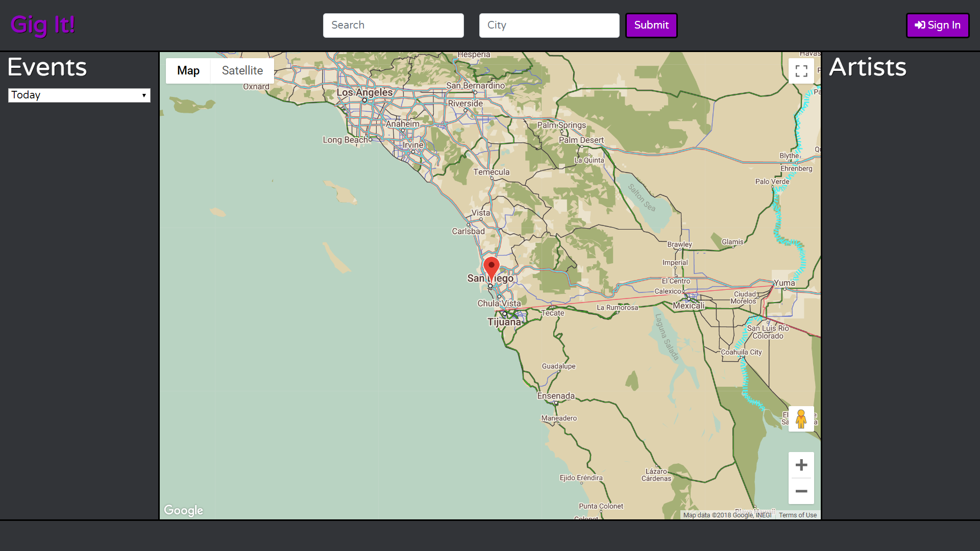980x551 pixels.
Task: Click the Sign In button
Action: point(937,26)
